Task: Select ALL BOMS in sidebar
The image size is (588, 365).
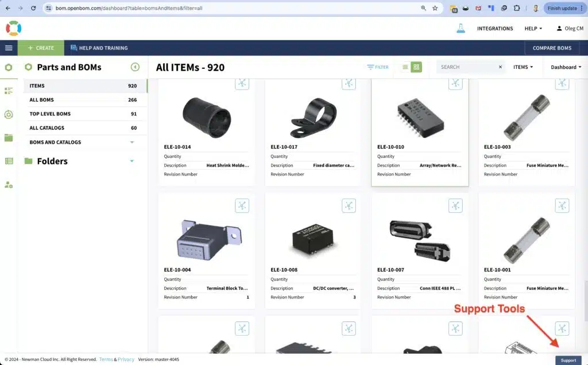Action: click(86, 100)
